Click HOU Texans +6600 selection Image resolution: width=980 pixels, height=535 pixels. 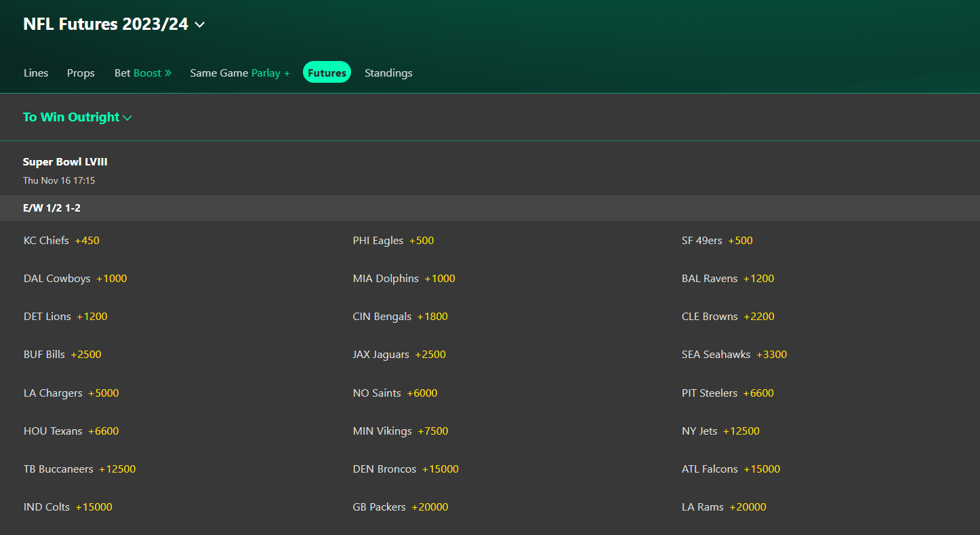click(71, 431)
